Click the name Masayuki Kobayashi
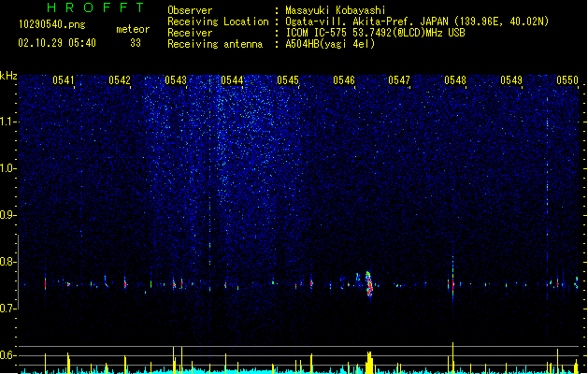 336,10
